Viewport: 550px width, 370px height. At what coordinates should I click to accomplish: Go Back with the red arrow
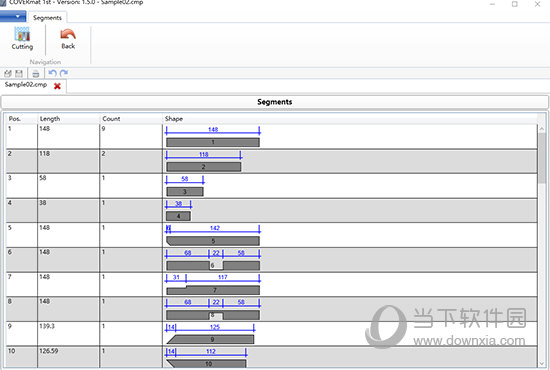click(x=68, y=39)
